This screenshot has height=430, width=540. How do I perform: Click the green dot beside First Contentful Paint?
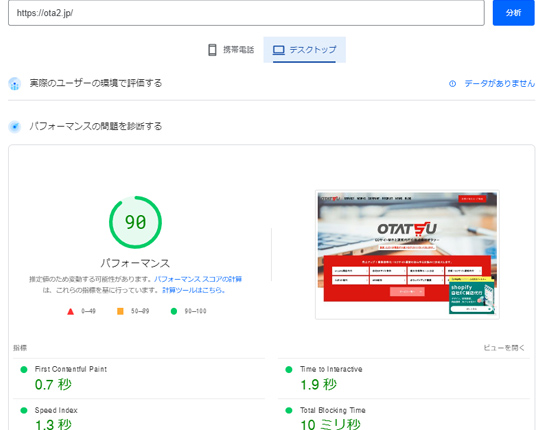pyautogui.click(x=24, y=369)
